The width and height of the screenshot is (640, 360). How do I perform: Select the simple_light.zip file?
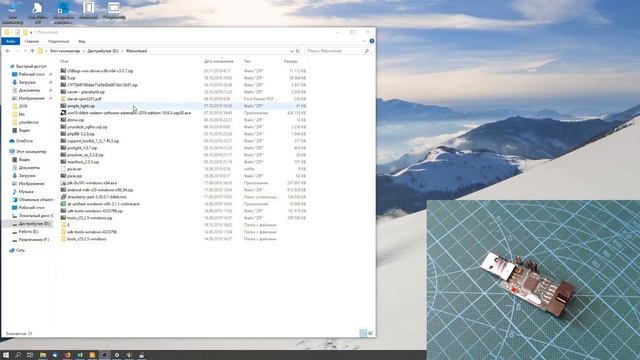[x=78, y=106]
